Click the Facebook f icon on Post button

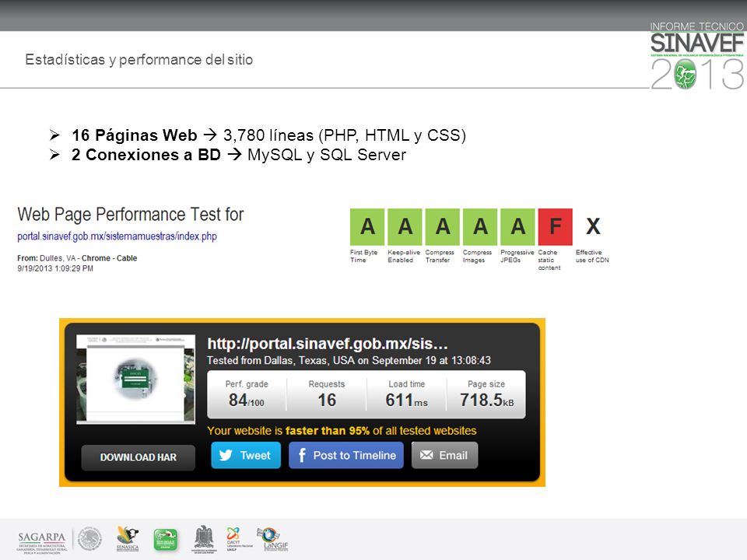point(302,455)
